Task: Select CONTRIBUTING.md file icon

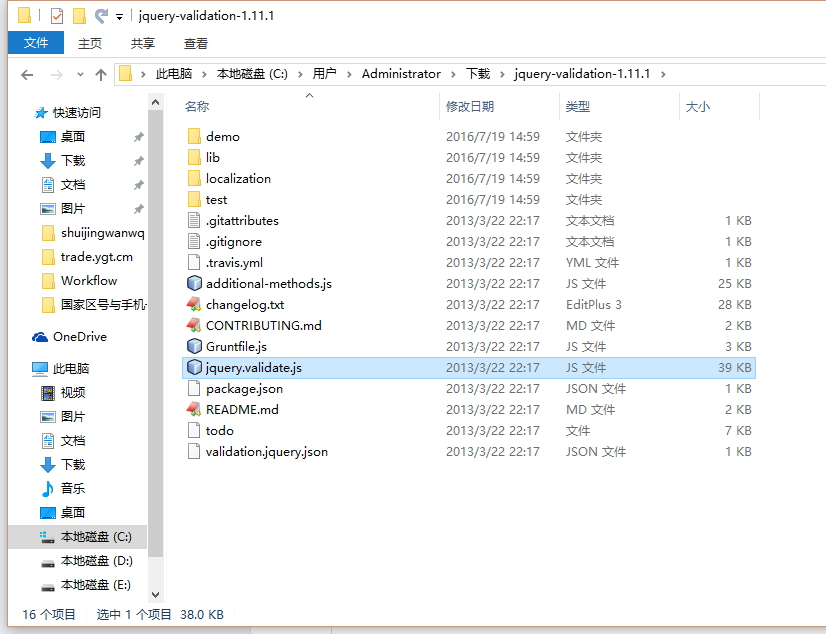Action: 194,325
